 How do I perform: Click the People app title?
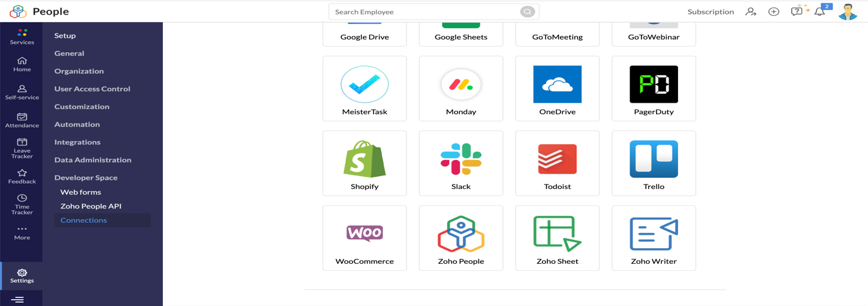click(51, 11)
